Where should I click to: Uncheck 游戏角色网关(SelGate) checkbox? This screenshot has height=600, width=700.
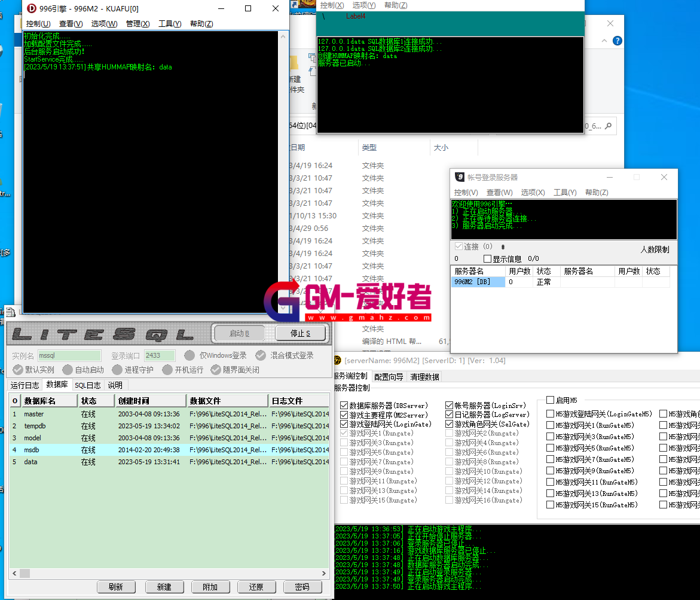tap(449, 424)
